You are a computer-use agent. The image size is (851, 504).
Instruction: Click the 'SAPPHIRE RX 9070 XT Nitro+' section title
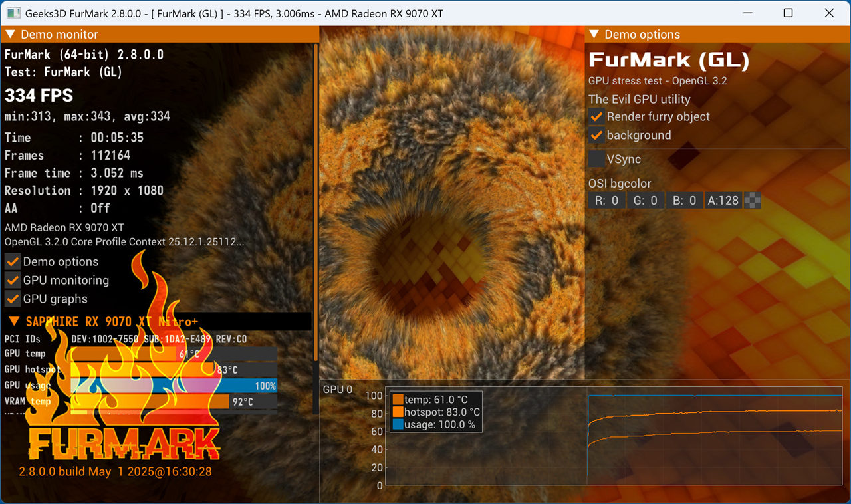112,322
